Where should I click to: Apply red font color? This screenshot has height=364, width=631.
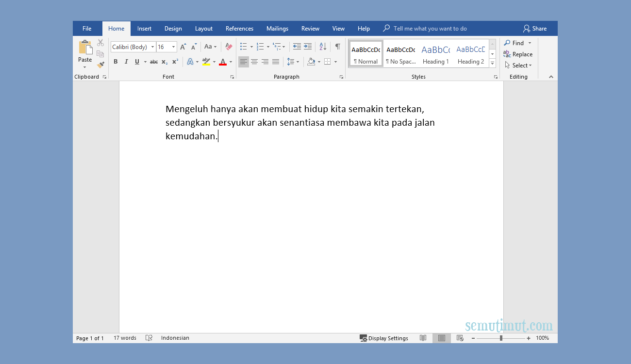tap(223, 62)
